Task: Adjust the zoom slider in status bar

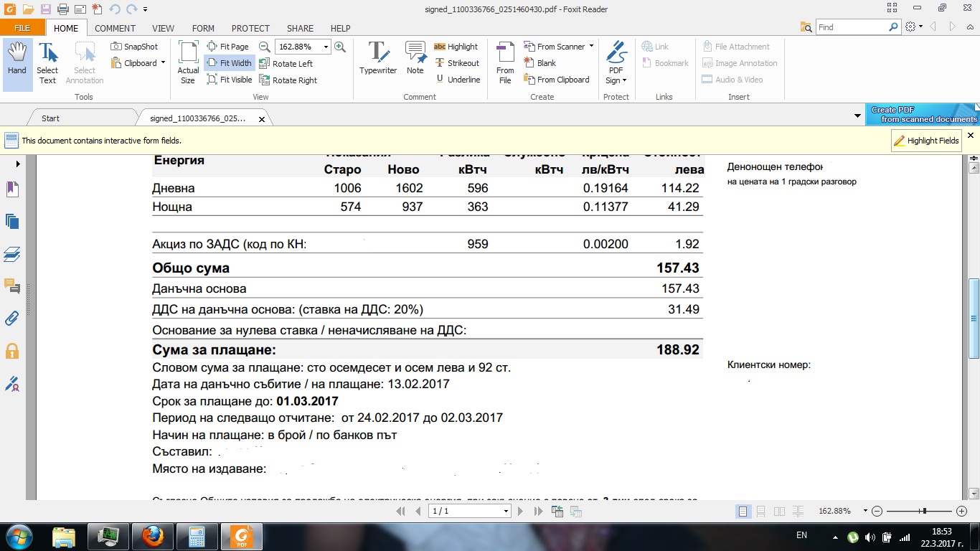Action: tap(925, 511)
